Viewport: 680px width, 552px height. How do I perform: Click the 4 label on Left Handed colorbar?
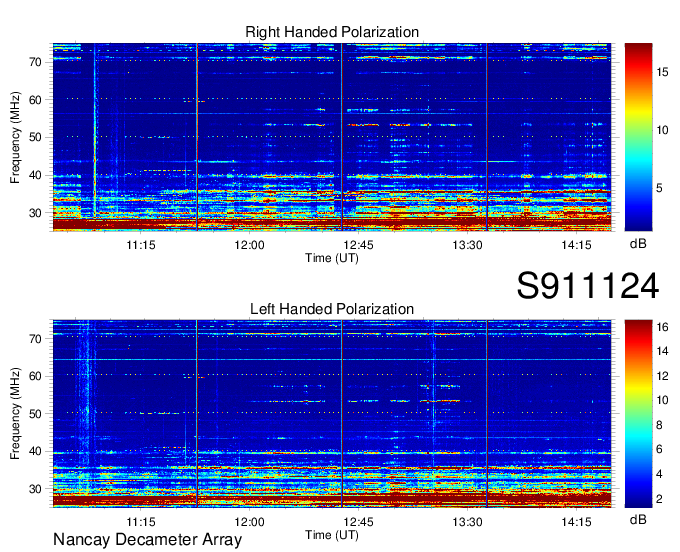[x=659, y=474]
